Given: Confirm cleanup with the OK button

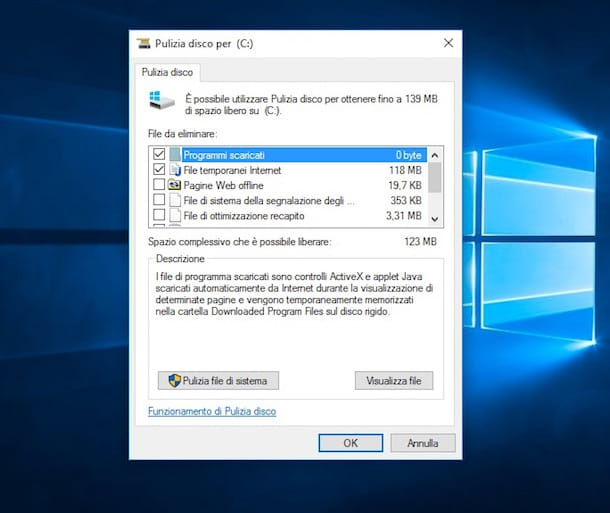Looking at the screenshot, I should click(x=350, y=442).
